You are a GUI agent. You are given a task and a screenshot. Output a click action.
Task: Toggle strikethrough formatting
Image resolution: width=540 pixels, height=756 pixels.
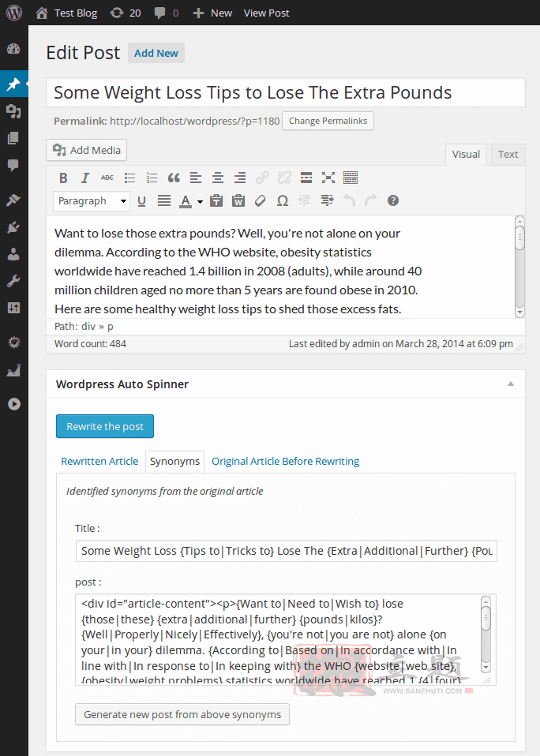point(107,178)
